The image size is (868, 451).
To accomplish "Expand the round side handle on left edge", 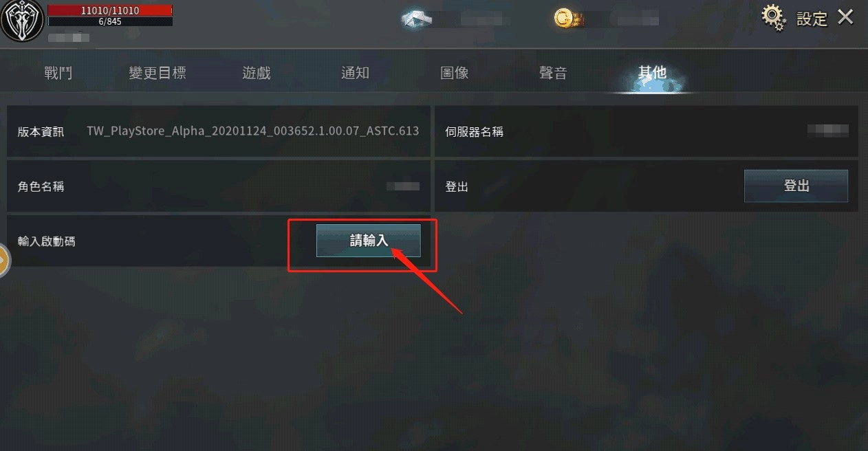I will pyautogui.click(x=3, y=262).
